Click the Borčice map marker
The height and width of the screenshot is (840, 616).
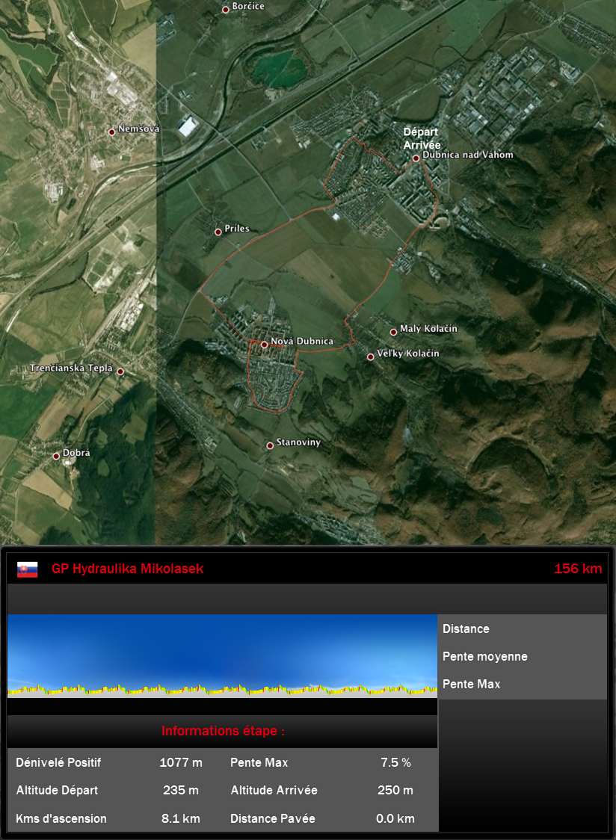[x=226, y=10]
